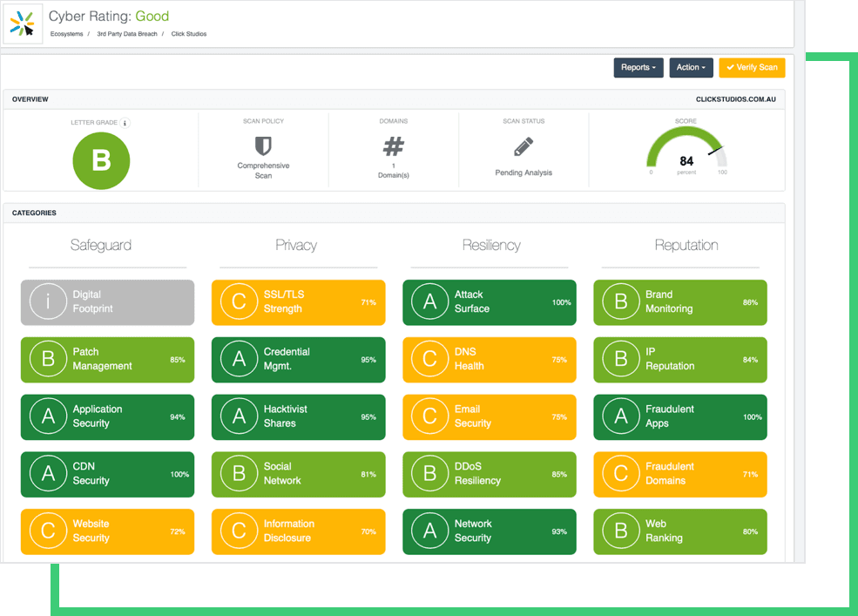Open the DNS Health category card

point(489,360)
